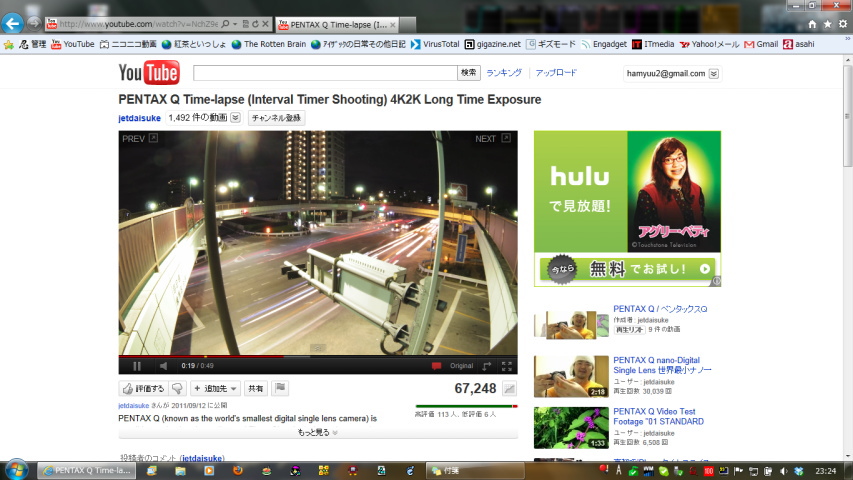Viewport: 853px width, 480px height.
Task: Subscribe with チャンネル登録 button
Action: 276,118
